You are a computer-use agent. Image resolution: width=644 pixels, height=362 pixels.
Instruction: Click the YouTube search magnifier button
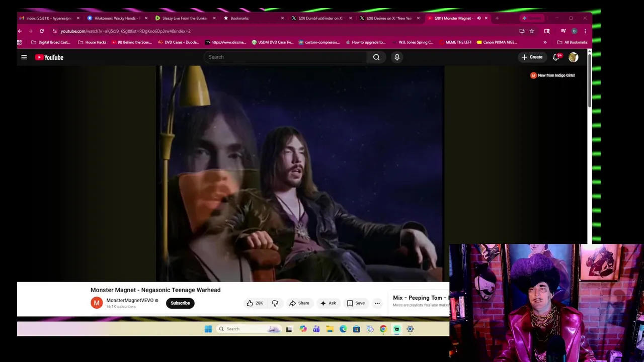[376, 57]
